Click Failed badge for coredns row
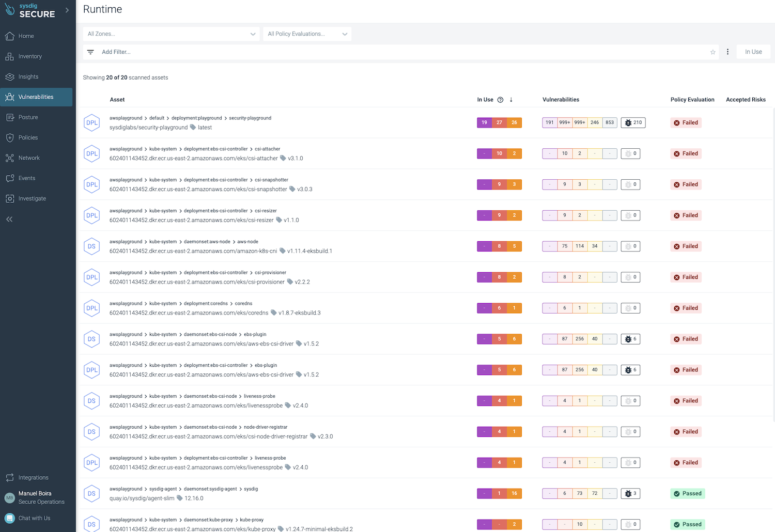This screenshot has height=532, width=775. pyautogui.click(x=686, y=308)
